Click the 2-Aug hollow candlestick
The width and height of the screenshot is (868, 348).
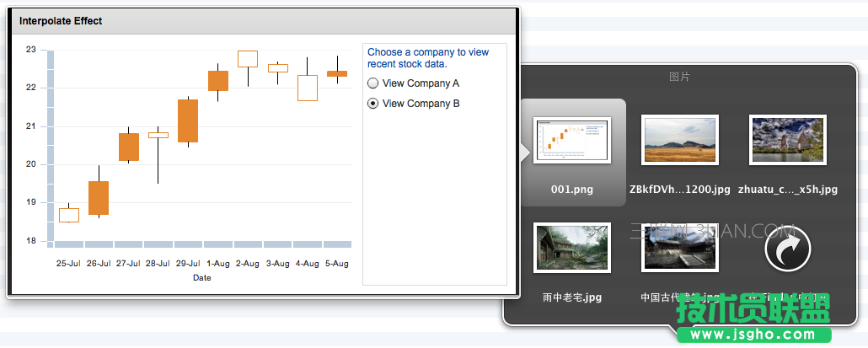pyautogui.click(x=248, y=59)
